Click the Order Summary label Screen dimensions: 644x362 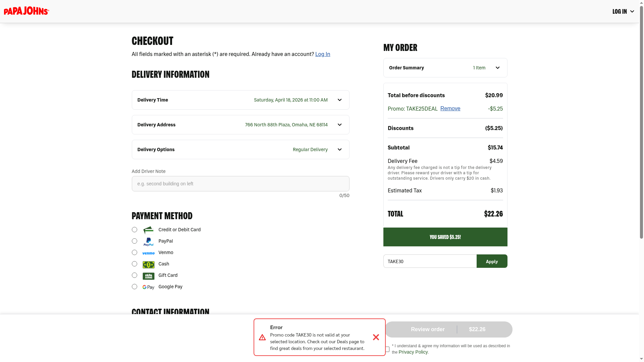(407, 68)
